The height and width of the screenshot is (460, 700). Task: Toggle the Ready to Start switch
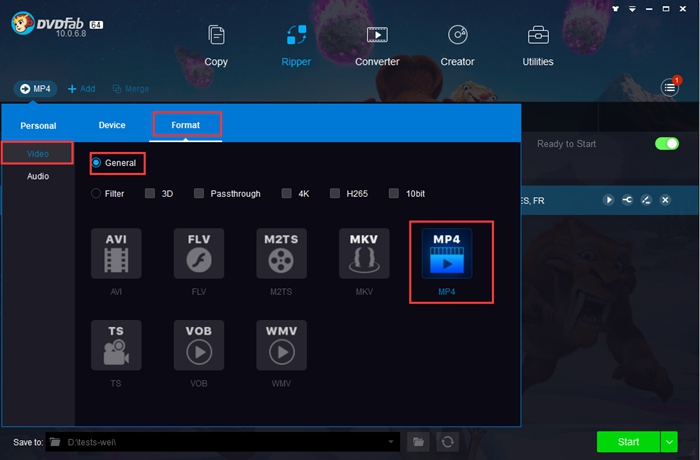[667, 143]
